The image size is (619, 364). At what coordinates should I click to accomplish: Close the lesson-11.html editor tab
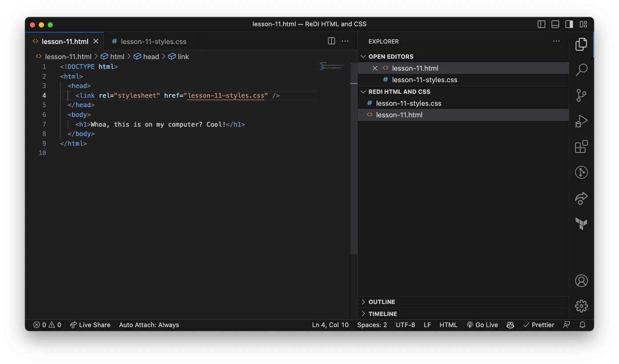96,41
